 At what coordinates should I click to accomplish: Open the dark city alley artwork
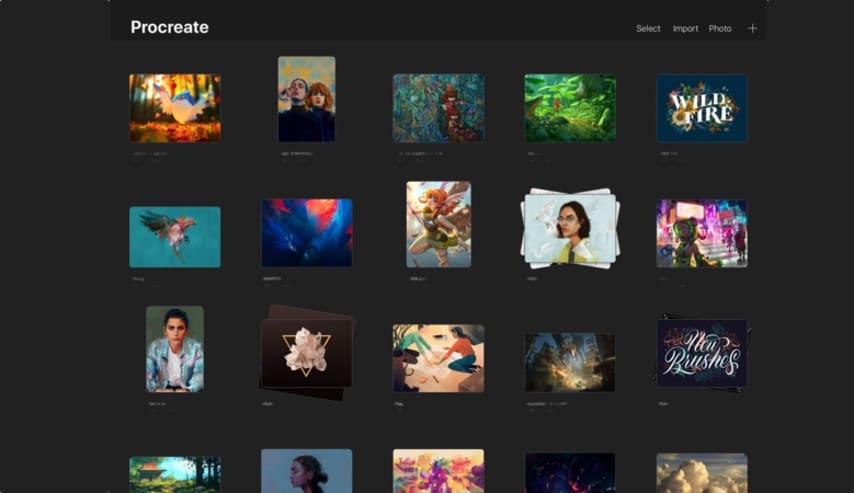570,362
